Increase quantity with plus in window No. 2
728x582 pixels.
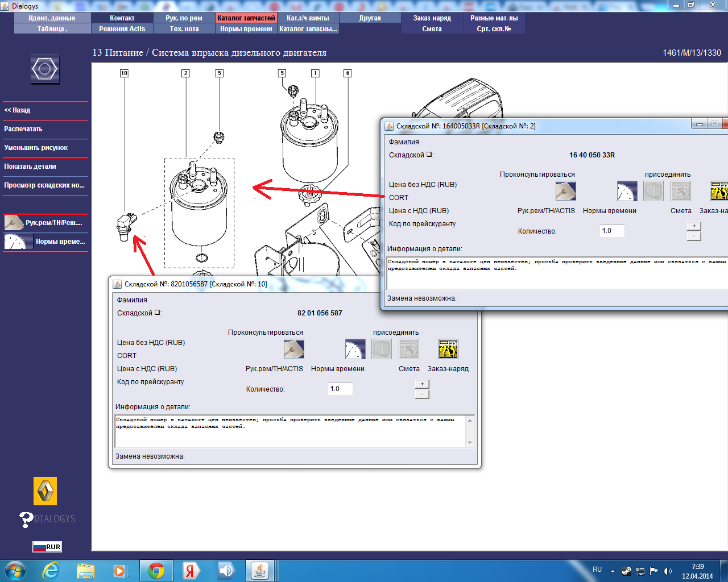coord(694,226)
